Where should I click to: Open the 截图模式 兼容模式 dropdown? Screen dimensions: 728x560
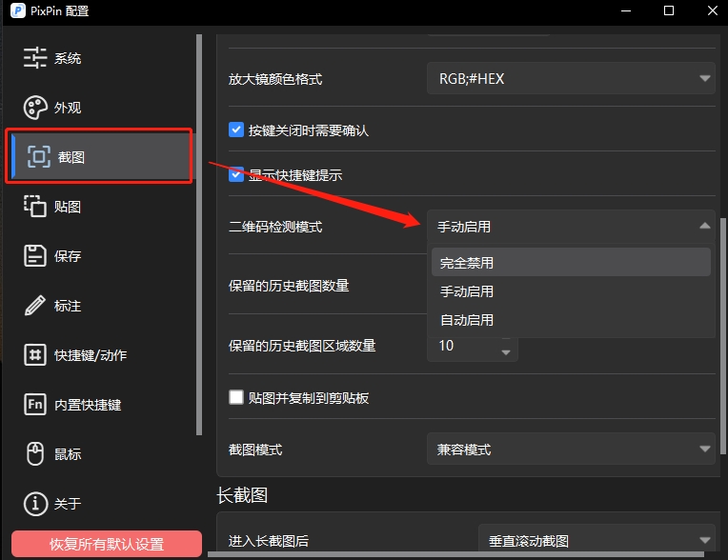pyautogui.click(x=570, y=449)
